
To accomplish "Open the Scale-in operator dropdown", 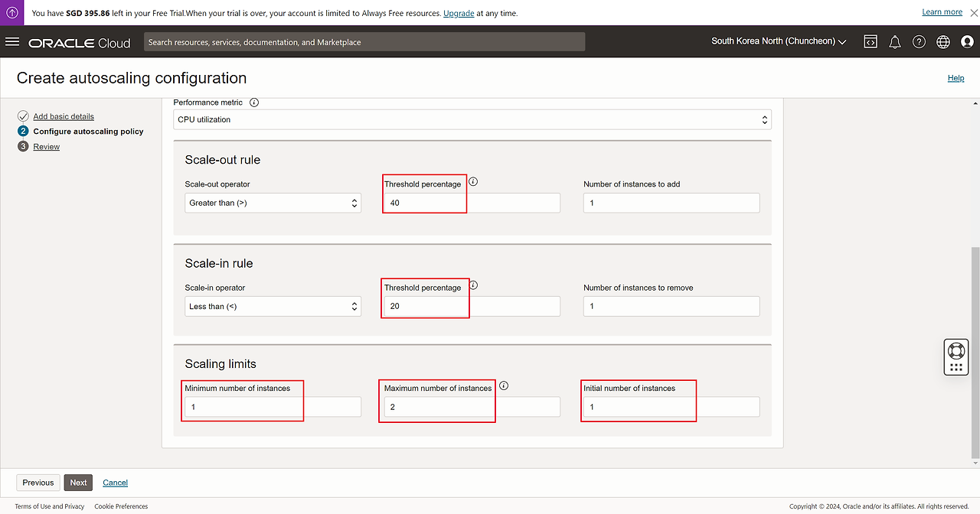I will pos(273,307).
